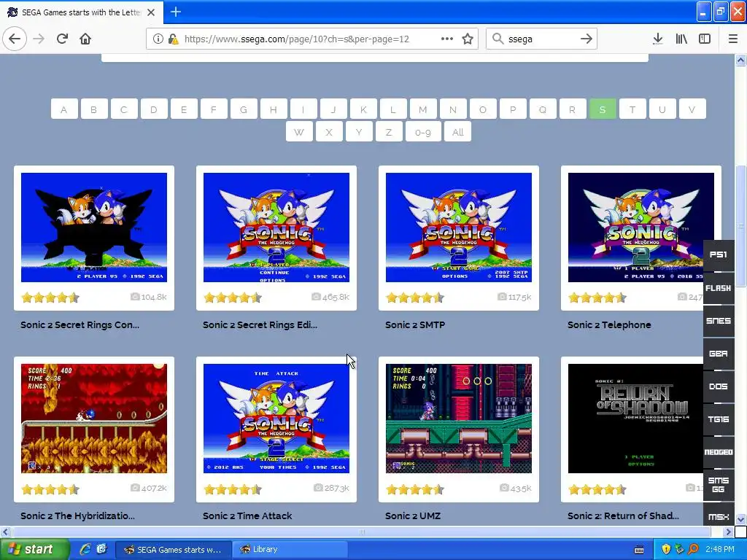Click the search arrow to submit ssega

586,39
